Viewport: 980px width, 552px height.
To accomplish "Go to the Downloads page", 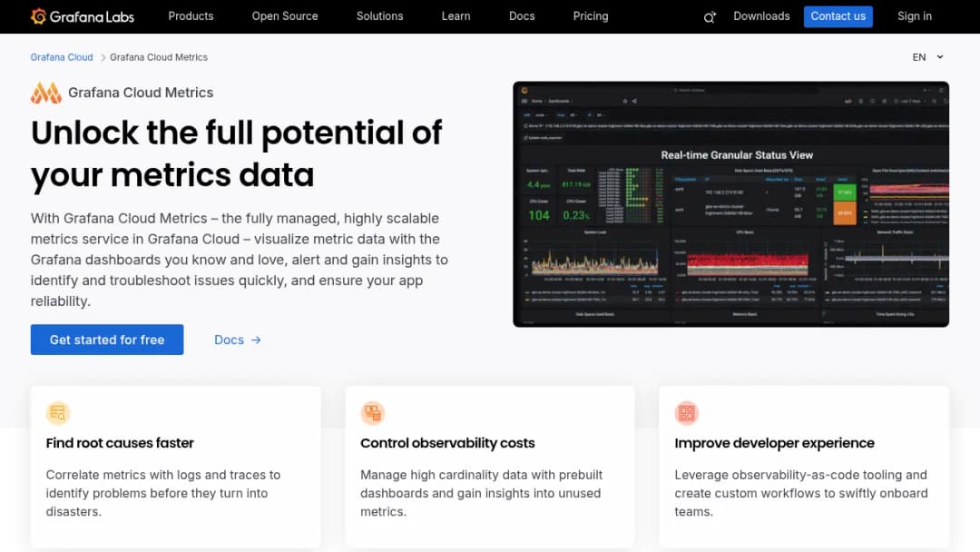I will (x=761, y=16).
